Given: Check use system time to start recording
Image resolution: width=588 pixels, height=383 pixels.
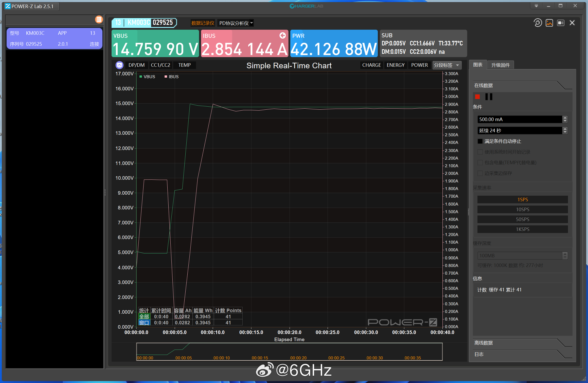Looking at the screenshot, I should (480, 152).
